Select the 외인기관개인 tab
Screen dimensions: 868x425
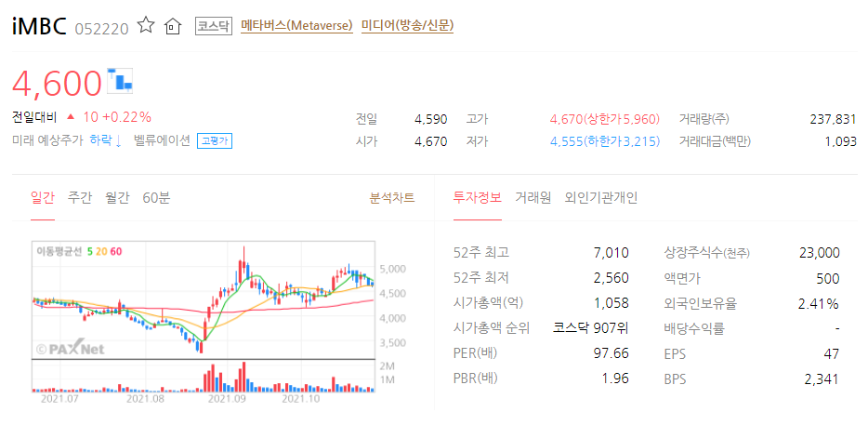tap(601, 198)
